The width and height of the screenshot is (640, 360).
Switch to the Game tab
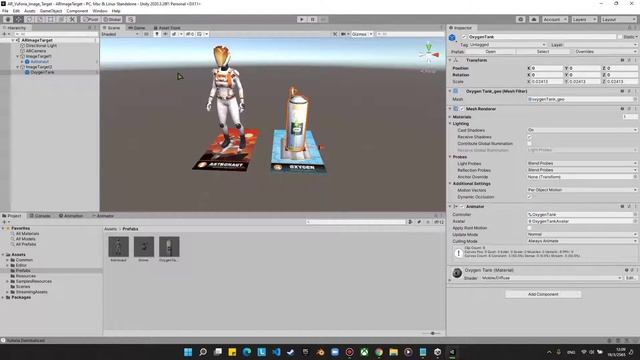pyautogui.click(x=137, y=28)
